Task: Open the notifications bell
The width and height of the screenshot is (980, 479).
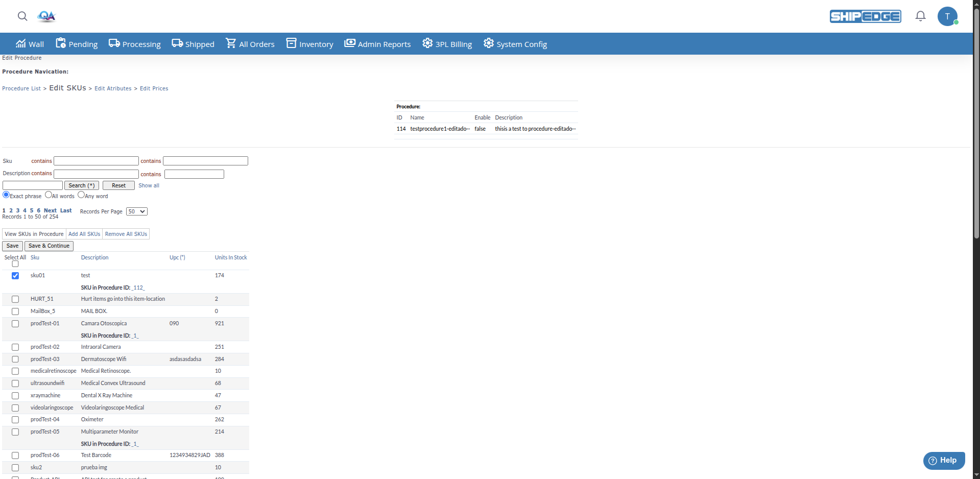Action: point(920,16)
